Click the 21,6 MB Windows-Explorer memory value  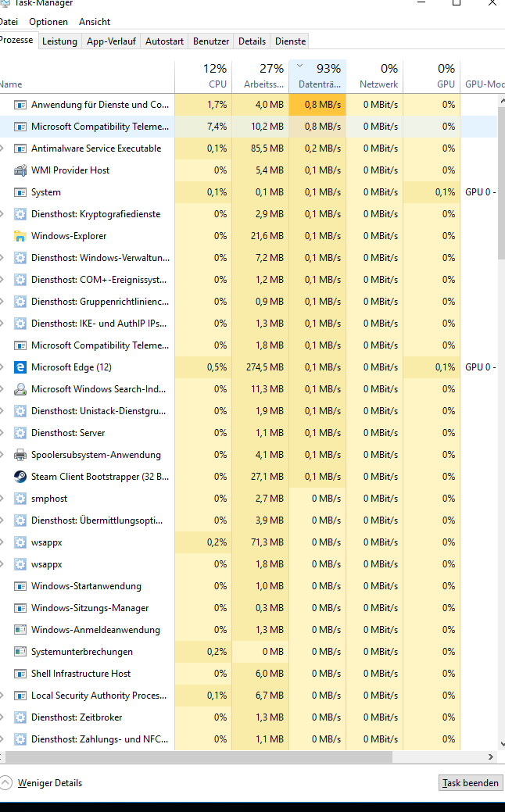(x=267, y=236)
